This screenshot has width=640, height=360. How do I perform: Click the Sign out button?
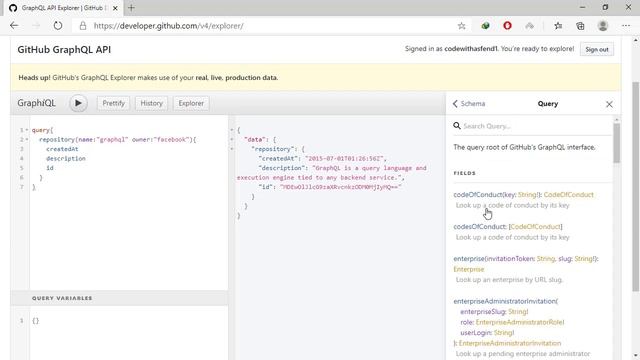point(597,49)
